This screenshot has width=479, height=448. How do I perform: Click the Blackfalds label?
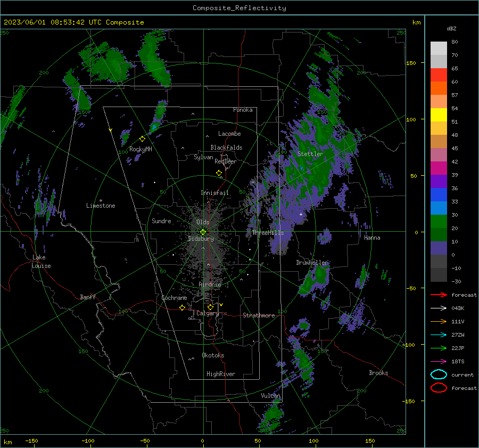point(226,148)
